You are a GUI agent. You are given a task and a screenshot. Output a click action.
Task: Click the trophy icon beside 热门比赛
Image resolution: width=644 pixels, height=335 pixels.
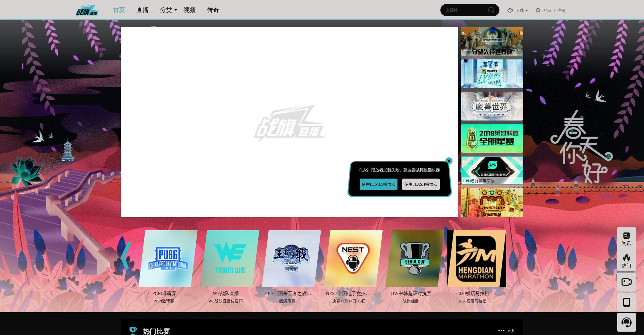[x=133, y=331]
